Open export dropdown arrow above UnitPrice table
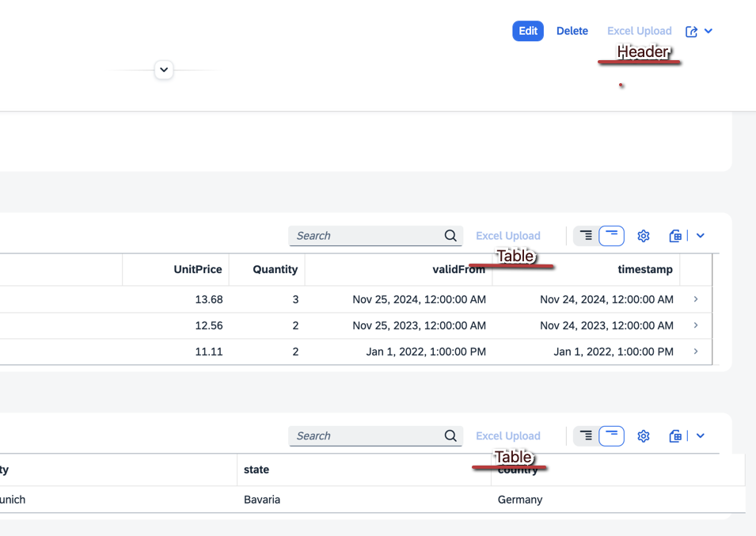The width and height of the screenshot is (756, 536). pyautogui.click(x=701, y=236)
